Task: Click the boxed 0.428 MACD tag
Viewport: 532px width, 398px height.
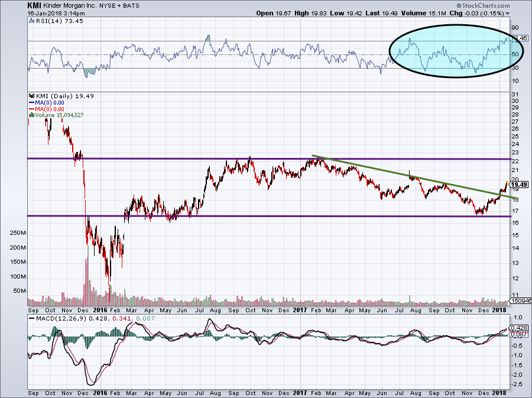Action: [x=519, y=328]
